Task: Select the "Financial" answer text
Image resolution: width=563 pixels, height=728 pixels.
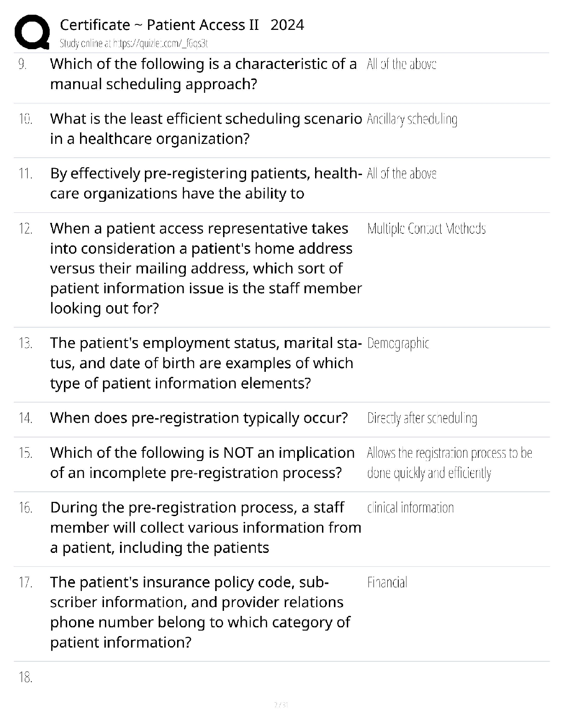Action: (x=387, y=583)
